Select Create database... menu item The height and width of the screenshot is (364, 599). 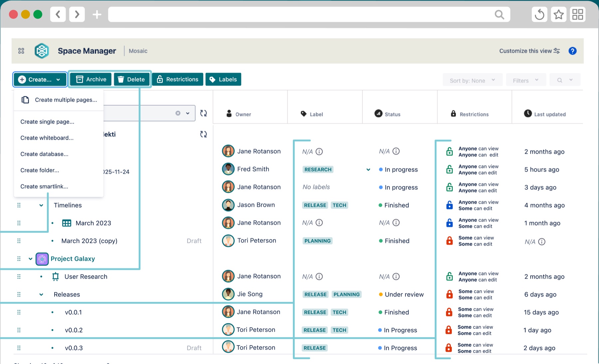pos(44,154)
